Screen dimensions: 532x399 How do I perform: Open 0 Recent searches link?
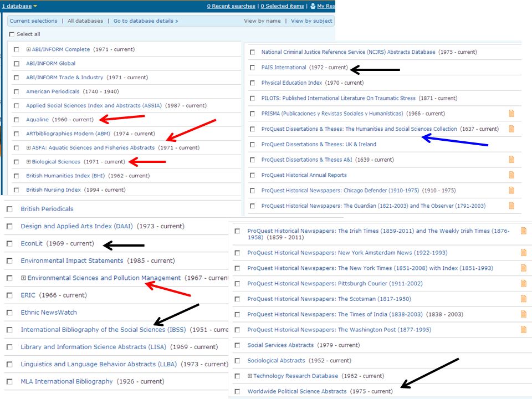231,6
